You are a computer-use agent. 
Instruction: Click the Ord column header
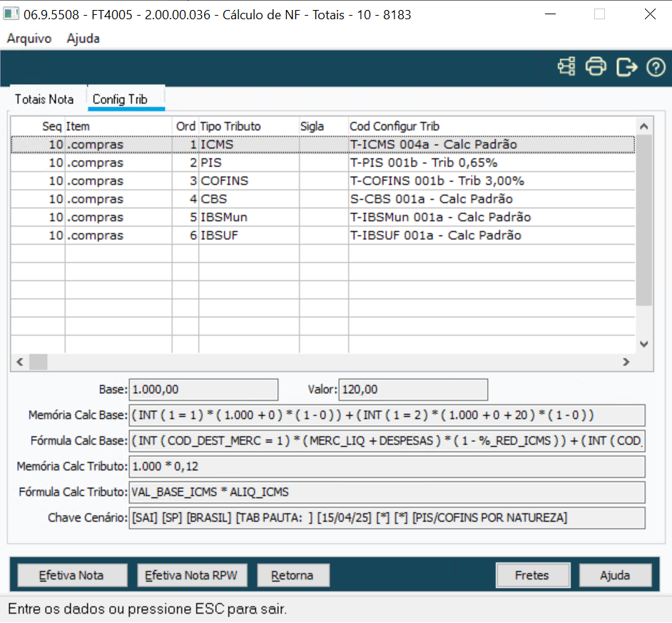[185, 126]
